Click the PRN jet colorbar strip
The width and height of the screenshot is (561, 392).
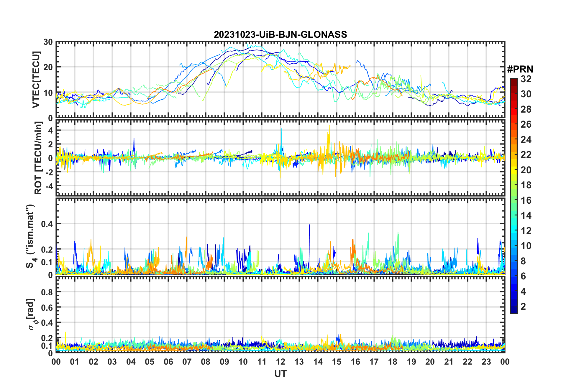point(514,196)
